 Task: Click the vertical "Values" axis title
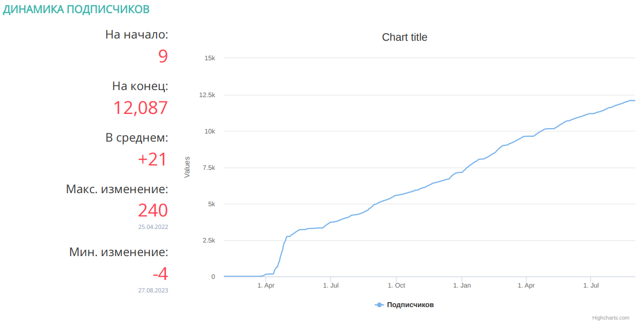pyautogui.click(x=188, y=167)
